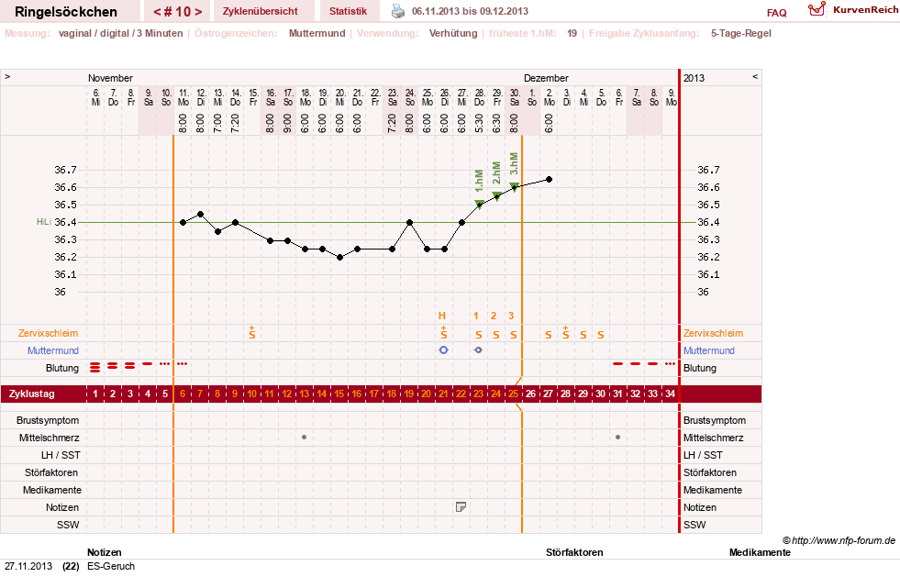Click the Dezember month label
The height and width of the screenshot is (588, 900).
coord(546,78)
